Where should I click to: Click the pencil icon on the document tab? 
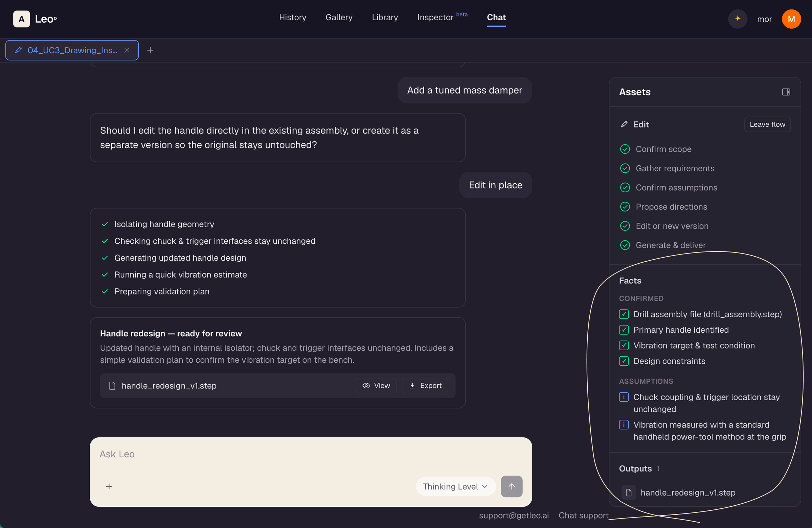(18, 50)
